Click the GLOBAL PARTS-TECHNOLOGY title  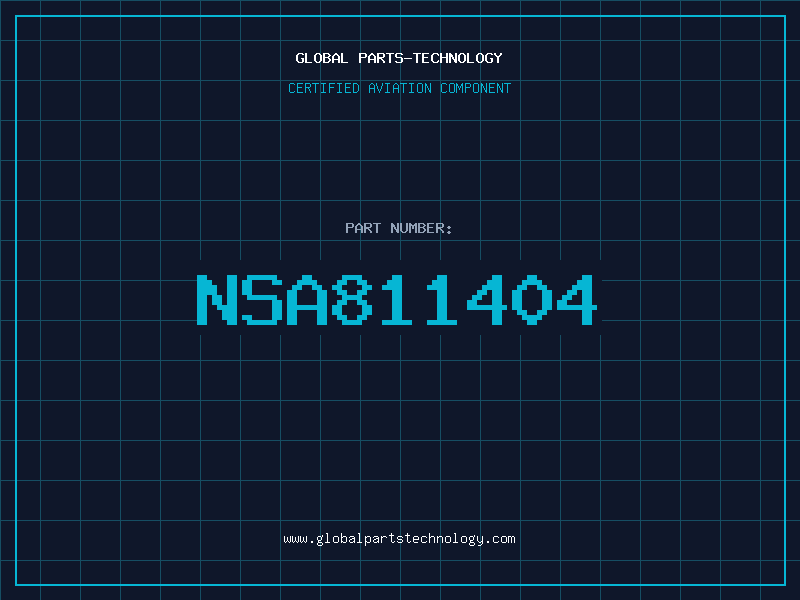point(399,58)
